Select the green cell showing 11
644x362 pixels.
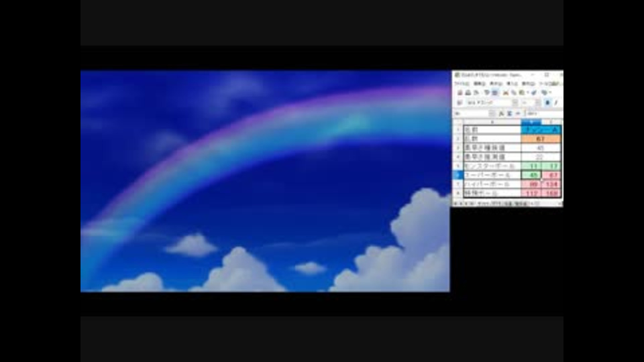(x=531, y=166)
